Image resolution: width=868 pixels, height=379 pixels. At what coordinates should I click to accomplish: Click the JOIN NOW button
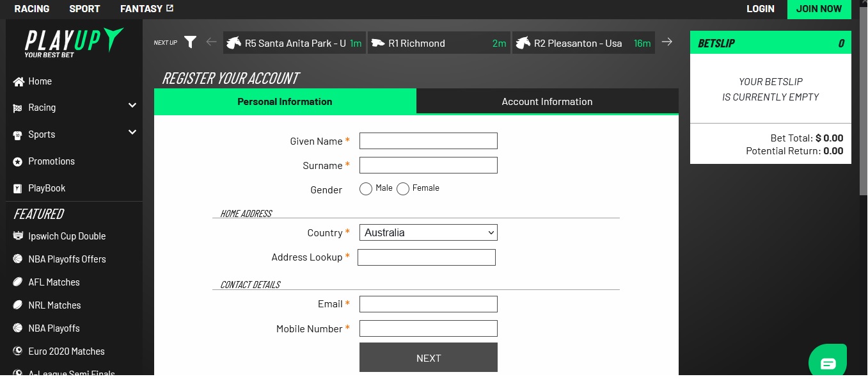pyautogui.click(x=819, y=9)
